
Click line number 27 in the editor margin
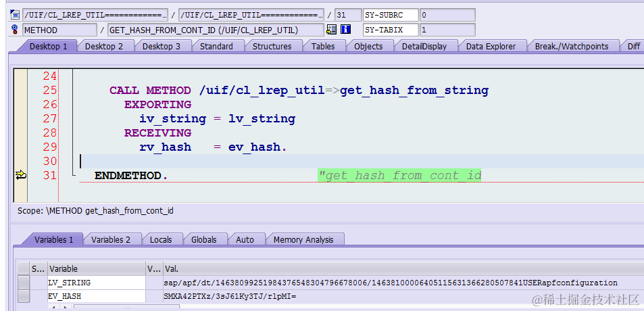50,119
